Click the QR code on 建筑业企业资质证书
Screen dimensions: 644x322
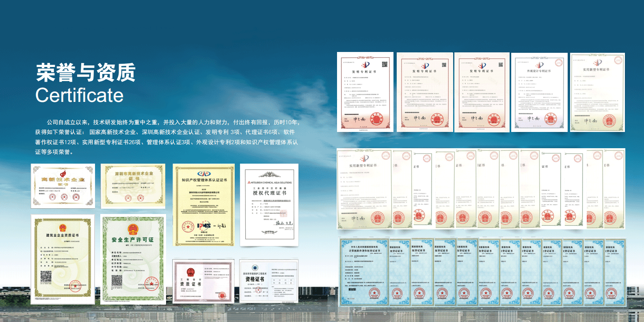[46, 277]
